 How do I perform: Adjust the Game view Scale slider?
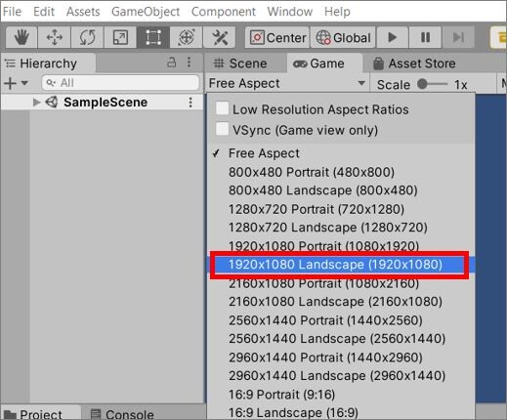coord(433,84)
